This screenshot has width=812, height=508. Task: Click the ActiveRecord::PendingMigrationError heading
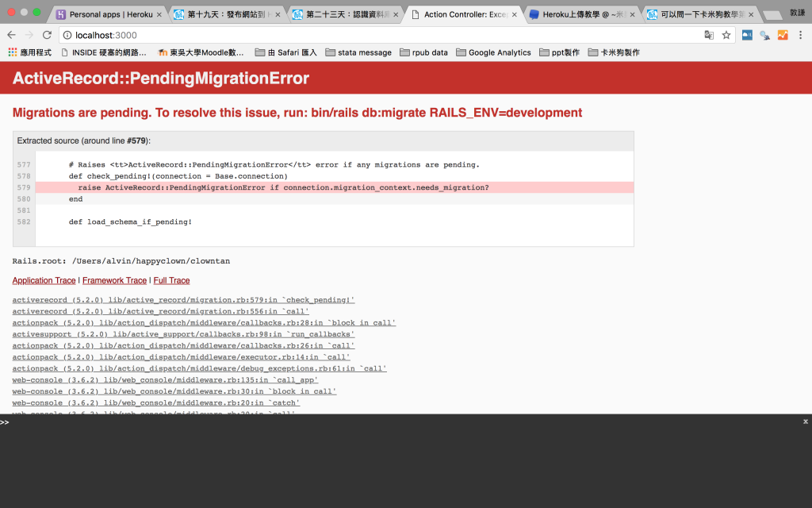coord(160,79)
